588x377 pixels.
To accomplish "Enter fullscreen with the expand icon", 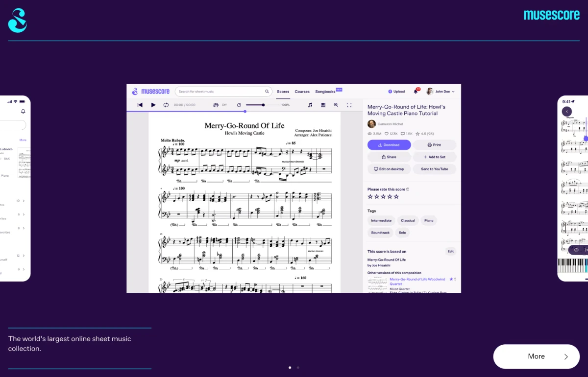I will tap(349, 105).
